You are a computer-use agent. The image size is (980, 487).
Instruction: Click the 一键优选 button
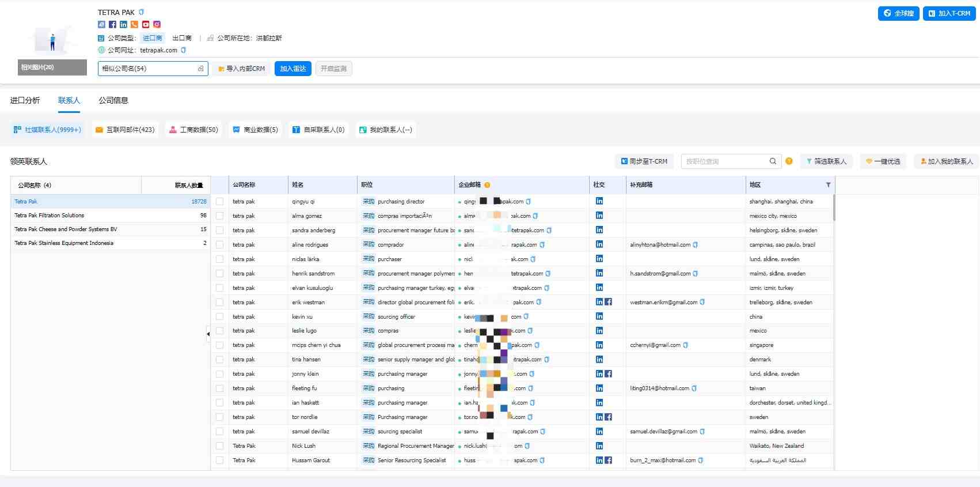[883, 161]
